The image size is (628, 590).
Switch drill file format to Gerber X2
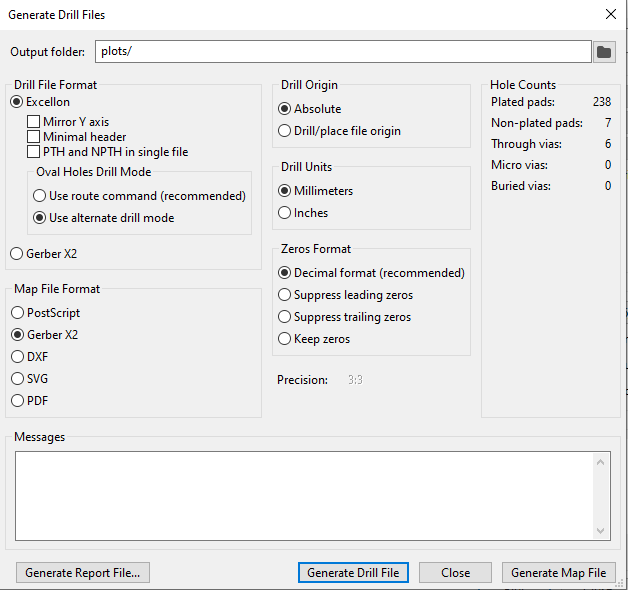pyautogui.click(x=44, y=254)
